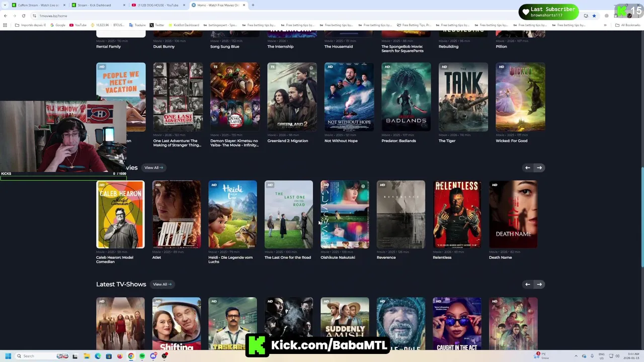This screenshot has width=644, height=362.
Task: Open The Last One for the Road link
Action: tap(288, 257)
